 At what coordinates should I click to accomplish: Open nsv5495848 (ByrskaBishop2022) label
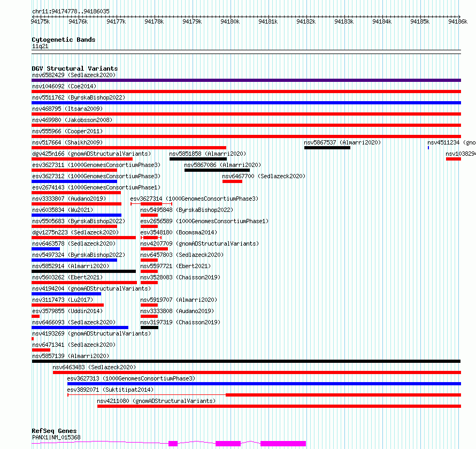click(x=187, y=210)
